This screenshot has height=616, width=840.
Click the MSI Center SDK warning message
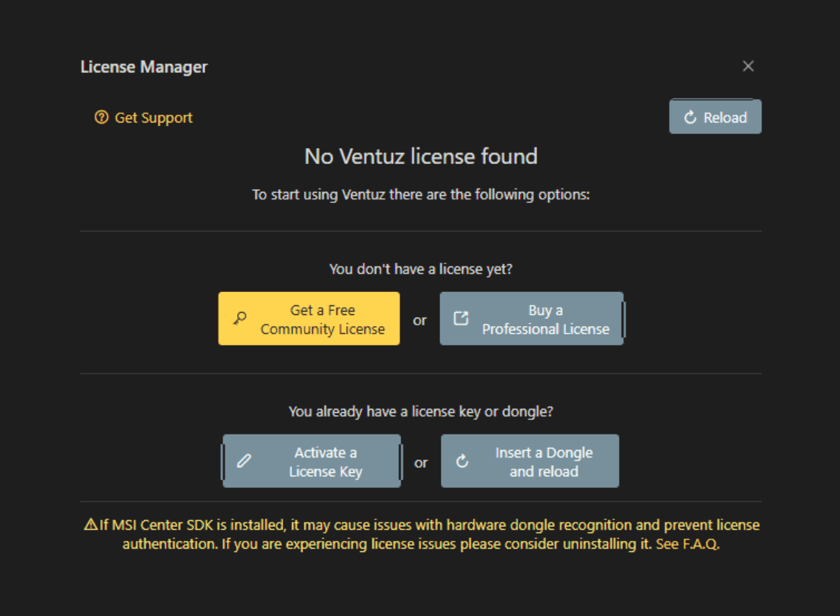click(x=421, y=534)
